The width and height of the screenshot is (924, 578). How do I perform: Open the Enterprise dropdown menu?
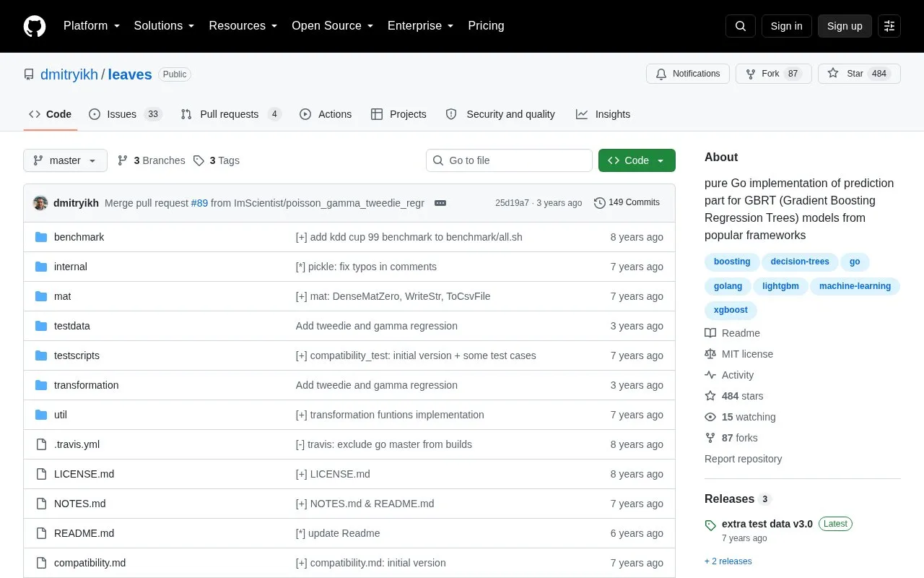point(421,26)
